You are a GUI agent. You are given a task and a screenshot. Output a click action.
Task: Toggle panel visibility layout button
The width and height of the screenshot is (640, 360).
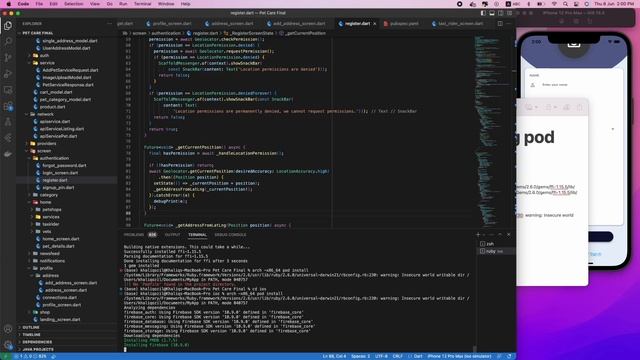(492, 13)
